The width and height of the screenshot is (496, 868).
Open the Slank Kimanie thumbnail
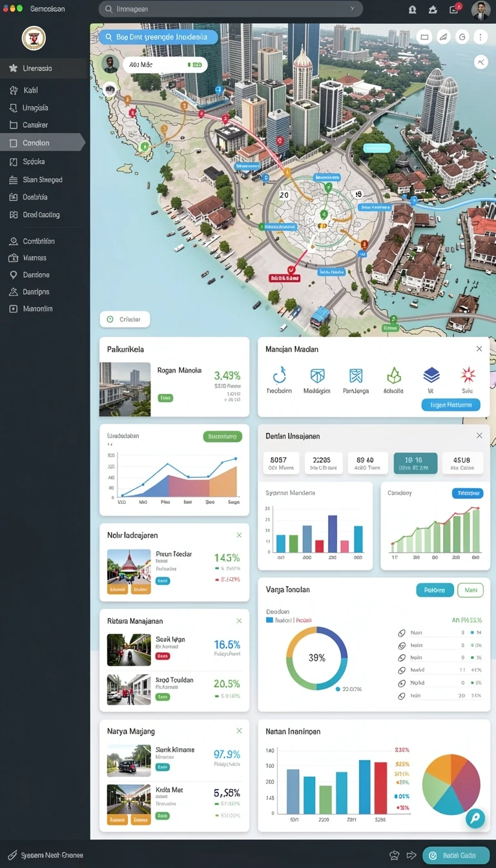129,760
